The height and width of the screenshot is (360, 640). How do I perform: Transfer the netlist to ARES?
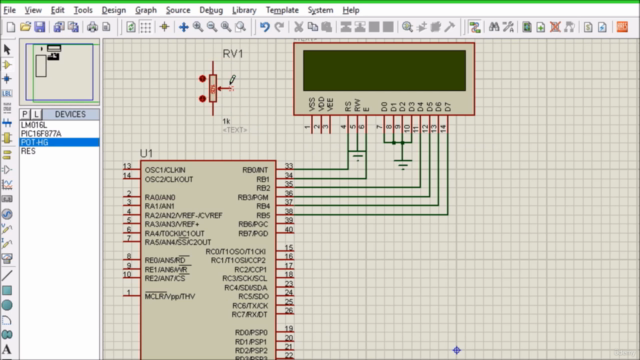pyautogui.click(x=622, y=27)
